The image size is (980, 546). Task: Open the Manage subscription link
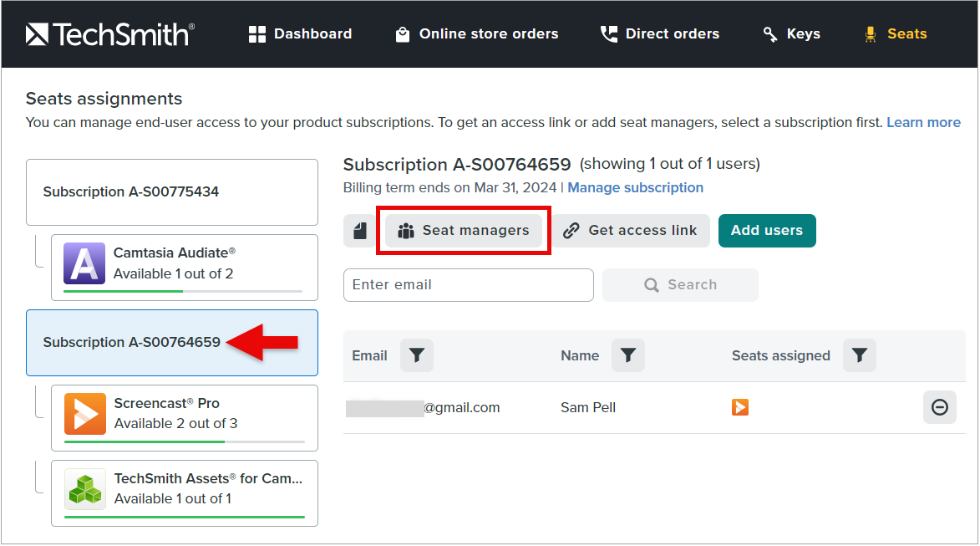pyautogui.click(x=635, y=187)
